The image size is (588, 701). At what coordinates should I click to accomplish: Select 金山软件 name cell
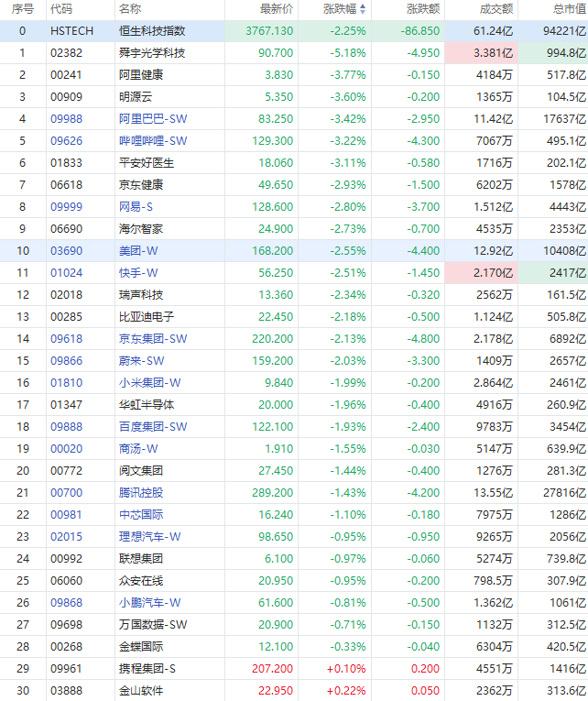[141, 691]
